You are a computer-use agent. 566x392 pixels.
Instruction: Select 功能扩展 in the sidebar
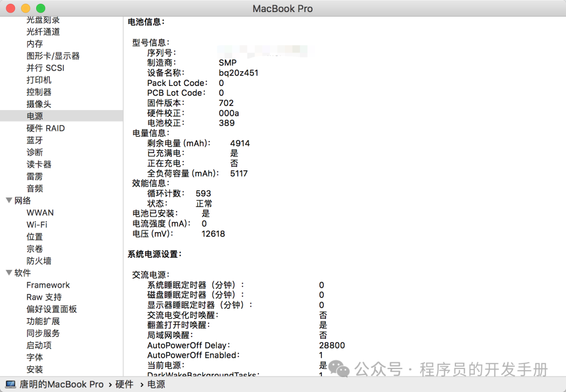(43, 321)
